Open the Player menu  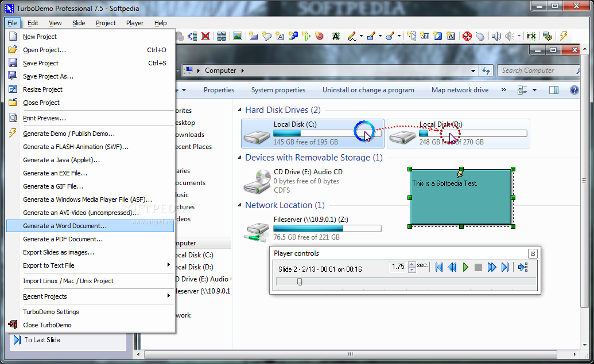pyautogui.click(x=135, y=23)
